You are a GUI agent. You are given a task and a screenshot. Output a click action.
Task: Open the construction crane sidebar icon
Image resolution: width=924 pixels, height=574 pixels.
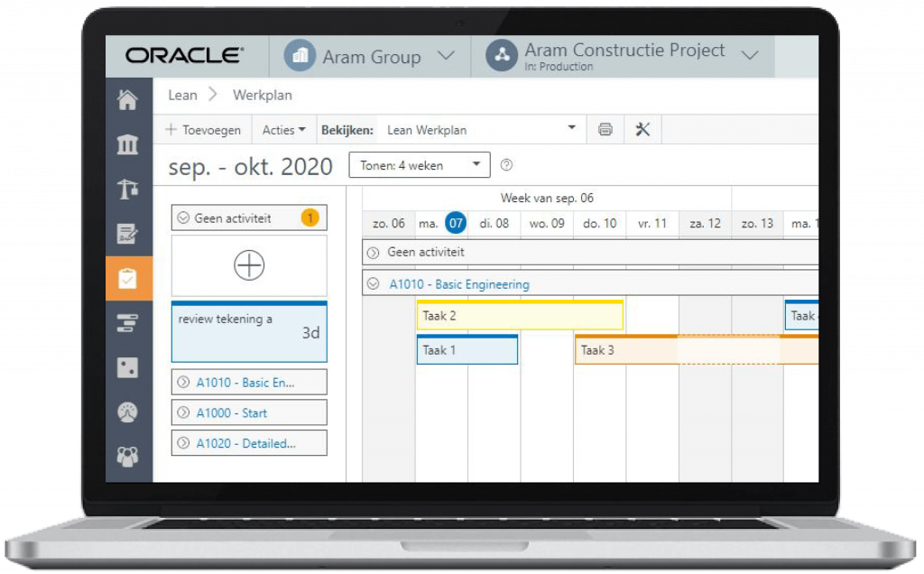tap(128, 190)
